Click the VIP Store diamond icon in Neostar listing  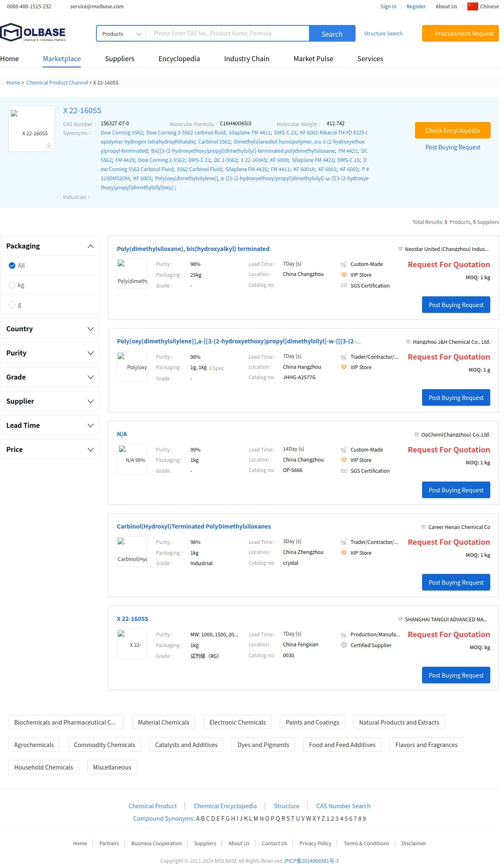tap(344, 275)
